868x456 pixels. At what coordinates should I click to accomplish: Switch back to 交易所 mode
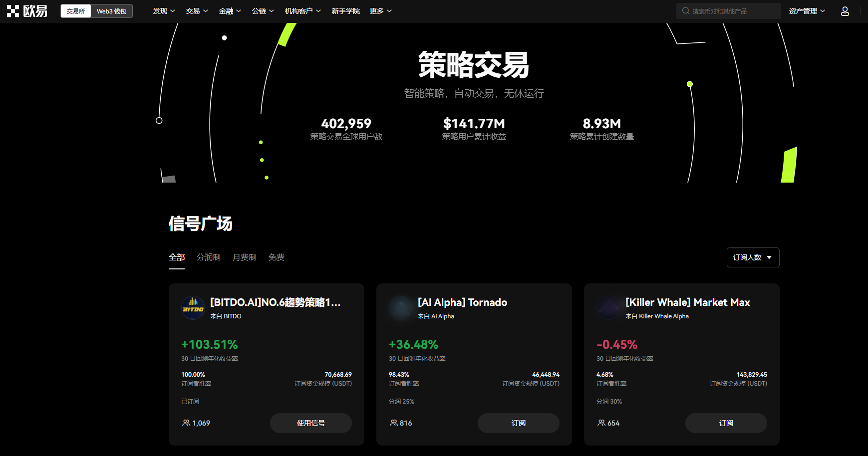[x=75, y=10]
